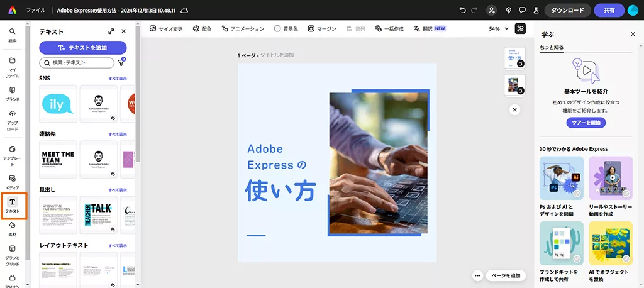Open the マージン option
This screenshot has width=644, height=288.
click(322, 29)
